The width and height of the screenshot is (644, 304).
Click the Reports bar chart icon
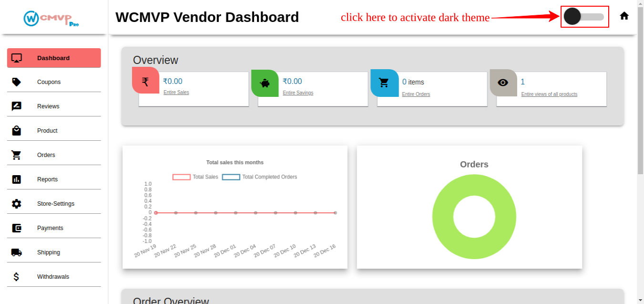17,179
